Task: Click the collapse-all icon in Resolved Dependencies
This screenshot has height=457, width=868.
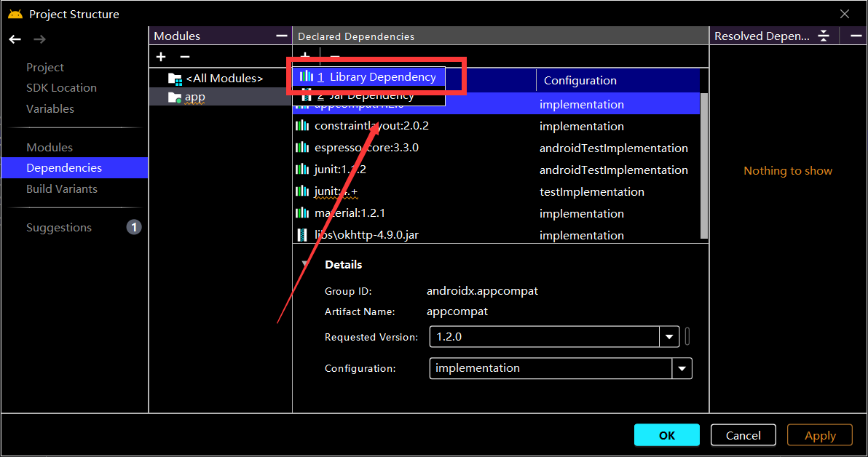Action: 824,36
